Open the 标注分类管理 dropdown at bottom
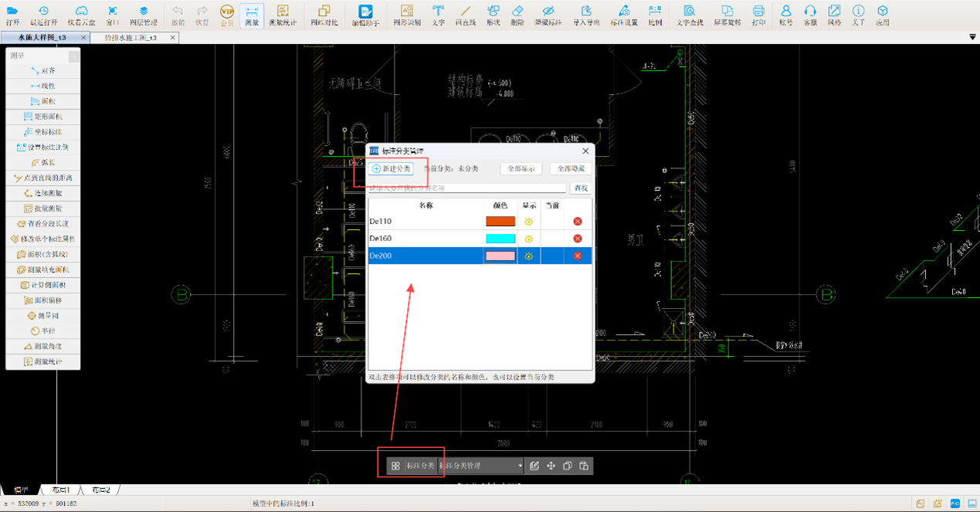The height and width of the screenshot is (512, 980). [x=480, y=466]
